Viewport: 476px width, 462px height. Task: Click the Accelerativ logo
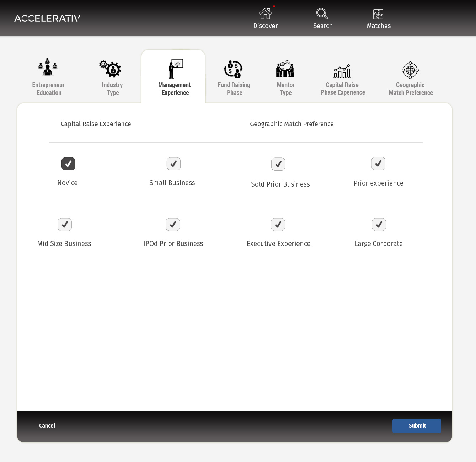pyautogui.click(x=47, y=18)
